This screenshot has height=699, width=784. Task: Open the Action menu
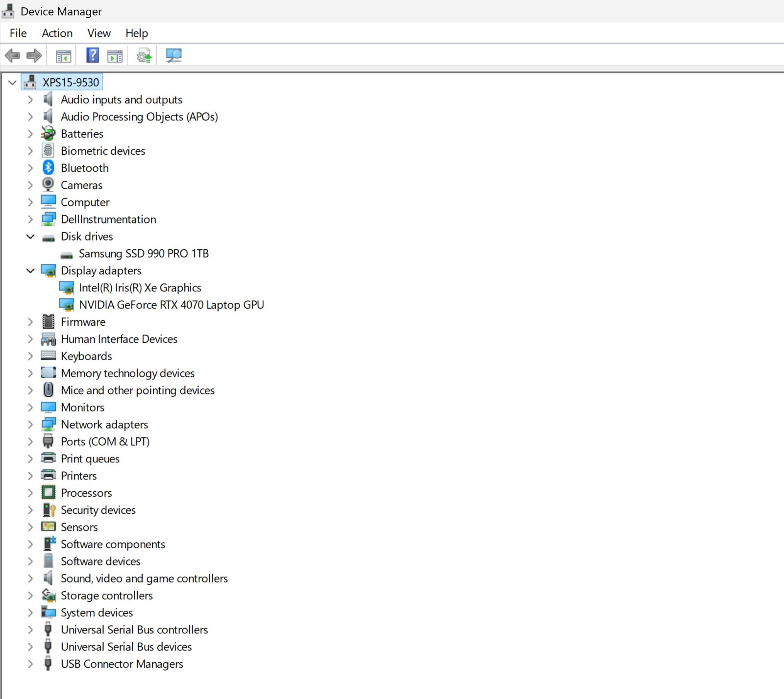57,33
